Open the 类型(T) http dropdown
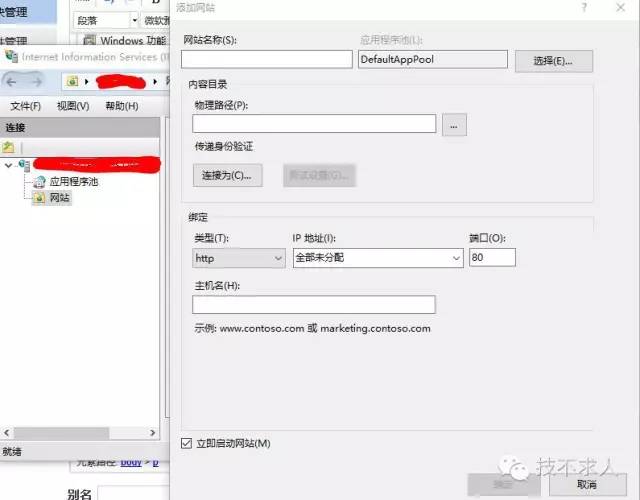Viewport: 640px width, 500px height. point(239,258)
